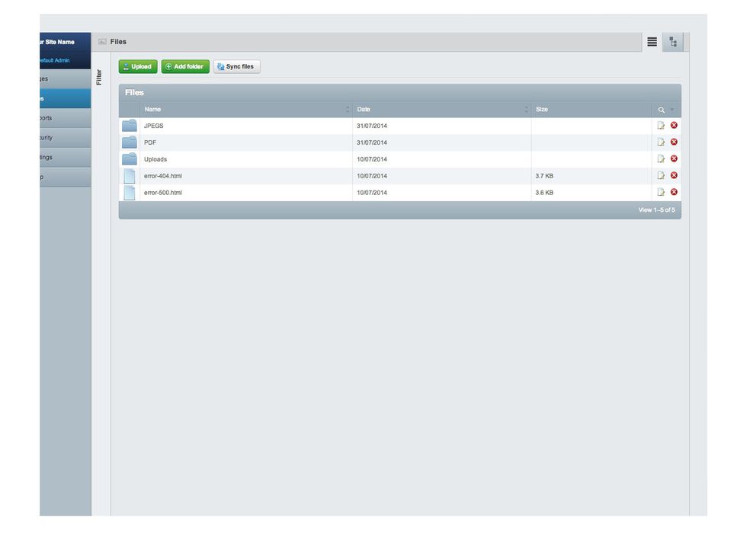Click the Sync files button
Viewport: 747px width, 560px height.
click(237, 67)
